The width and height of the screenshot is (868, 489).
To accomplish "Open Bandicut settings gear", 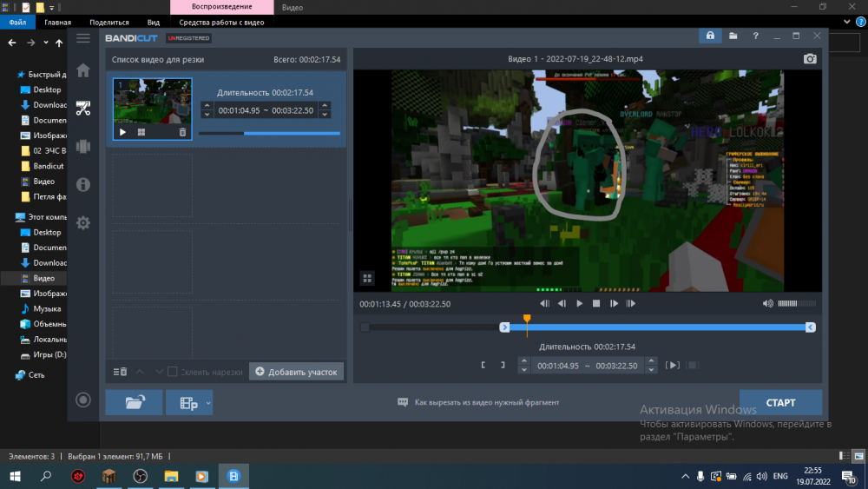I will [x=83, y=222].
